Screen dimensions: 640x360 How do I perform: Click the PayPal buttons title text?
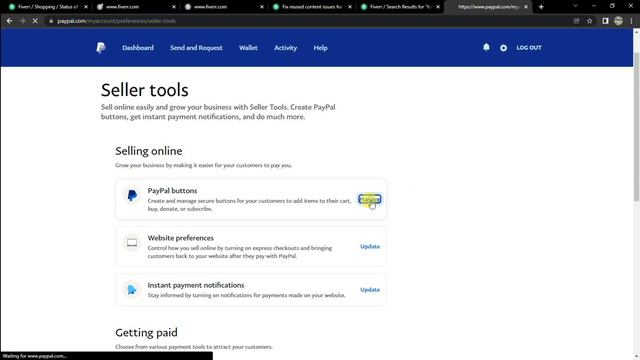172,191
